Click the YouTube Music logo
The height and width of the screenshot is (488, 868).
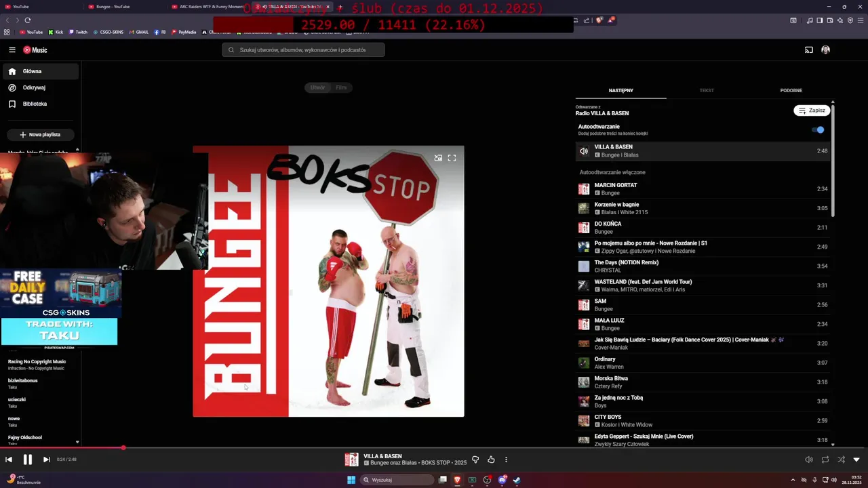tap(35, 50)
